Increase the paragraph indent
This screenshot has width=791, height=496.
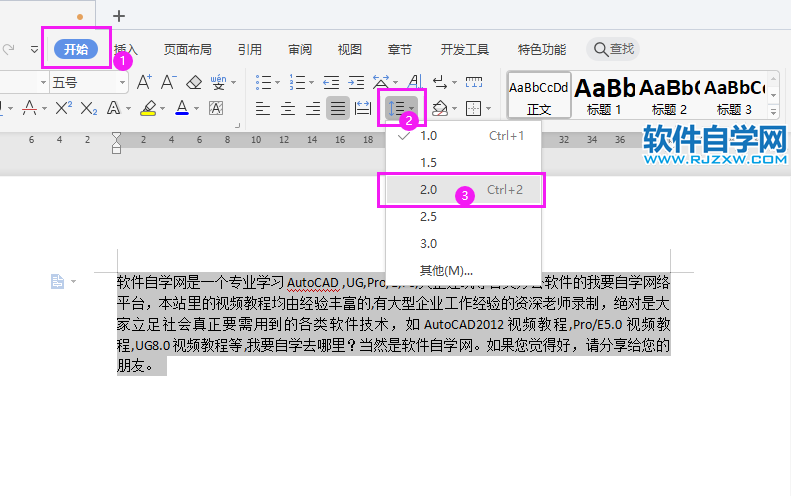356,82
